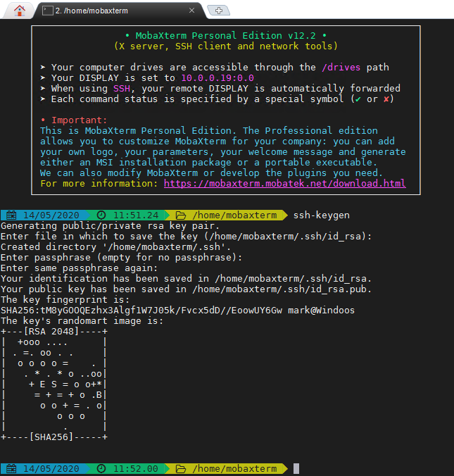Click the pink /drives path text
The width and height of the screenshot is (454, 476).
click(341, 67)
